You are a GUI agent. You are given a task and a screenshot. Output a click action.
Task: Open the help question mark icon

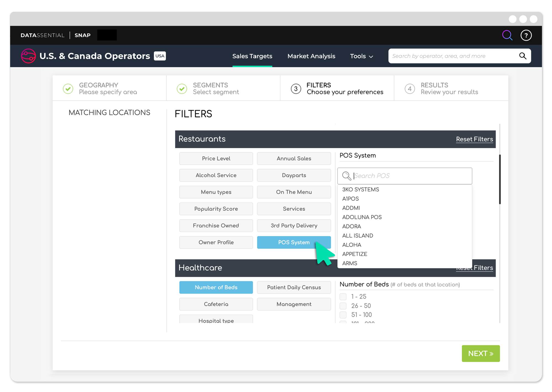[x=526, y=35]
